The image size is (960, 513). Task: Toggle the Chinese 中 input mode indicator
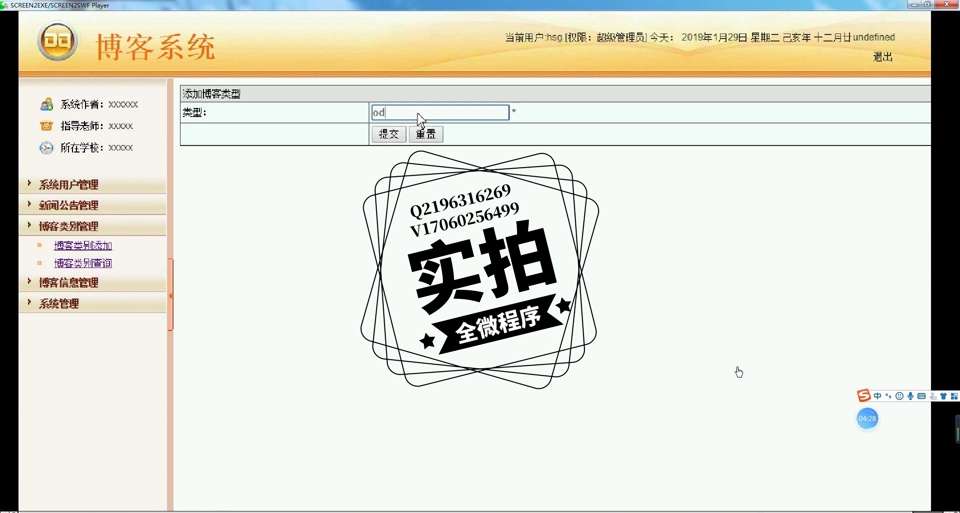[x=877, y=396]
